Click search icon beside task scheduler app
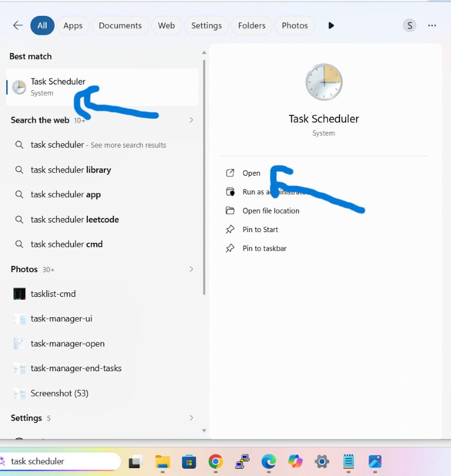The width and height of the screenshot is (451, 476). (x=19, y=194)
